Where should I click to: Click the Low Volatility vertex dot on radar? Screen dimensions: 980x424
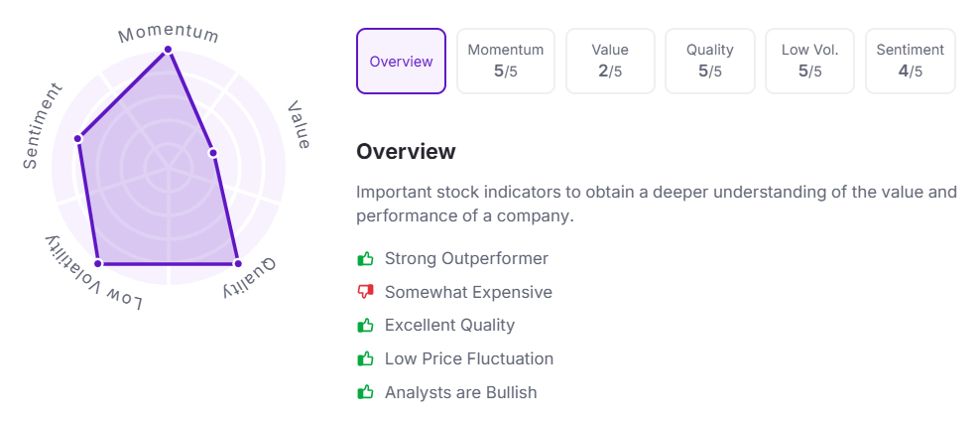(x=98, y=263)
